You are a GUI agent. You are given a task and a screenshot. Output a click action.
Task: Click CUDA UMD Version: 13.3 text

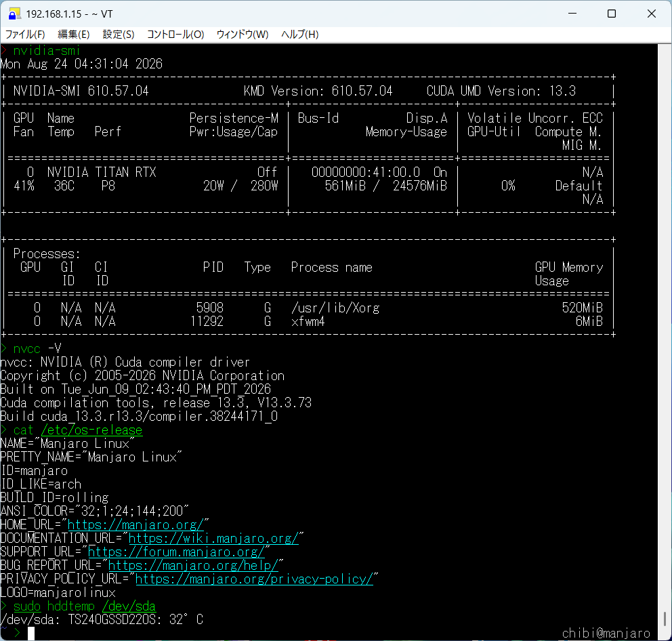[501, 91]
